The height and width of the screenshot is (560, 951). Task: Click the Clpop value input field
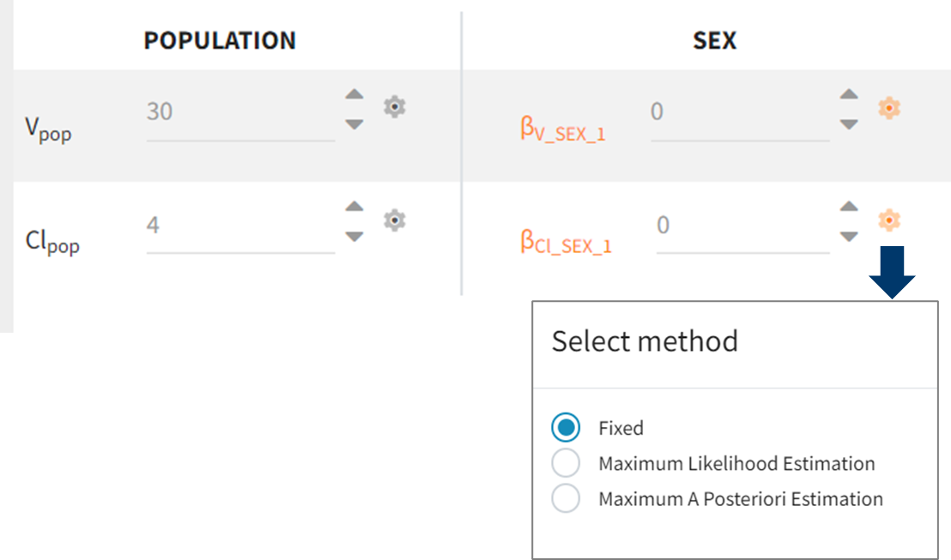tap(240, 225)
